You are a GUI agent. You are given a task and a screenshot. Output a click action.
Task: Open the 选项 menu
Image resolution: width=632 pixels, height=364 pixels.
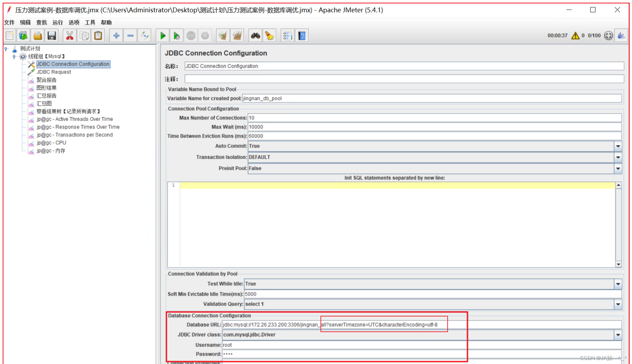pyautogui.click(x=74, y=22)
